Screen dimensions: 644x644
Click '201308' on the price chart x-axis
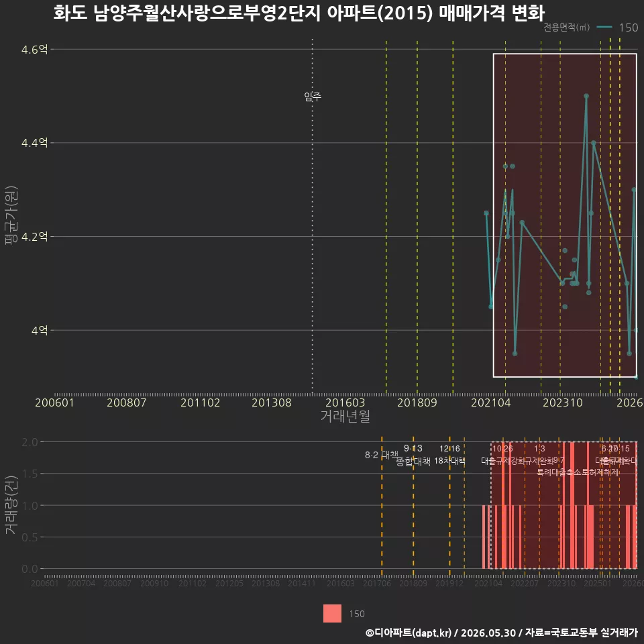272,402
